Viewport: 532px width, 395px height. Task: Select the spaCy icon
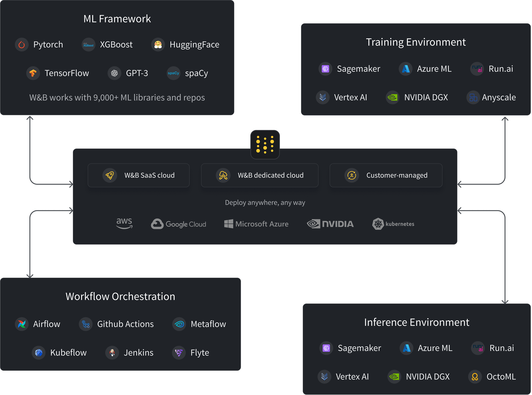(173, 73)
